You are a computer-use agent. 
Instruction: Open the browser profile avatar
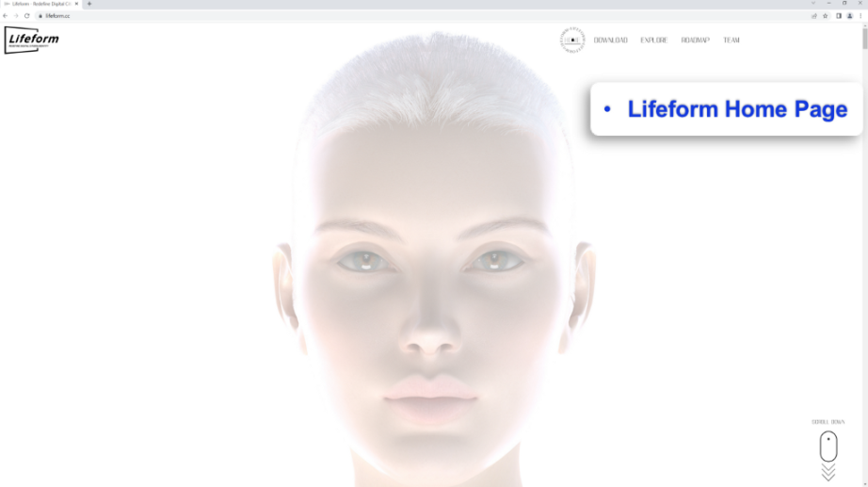[x=849, y=16]
